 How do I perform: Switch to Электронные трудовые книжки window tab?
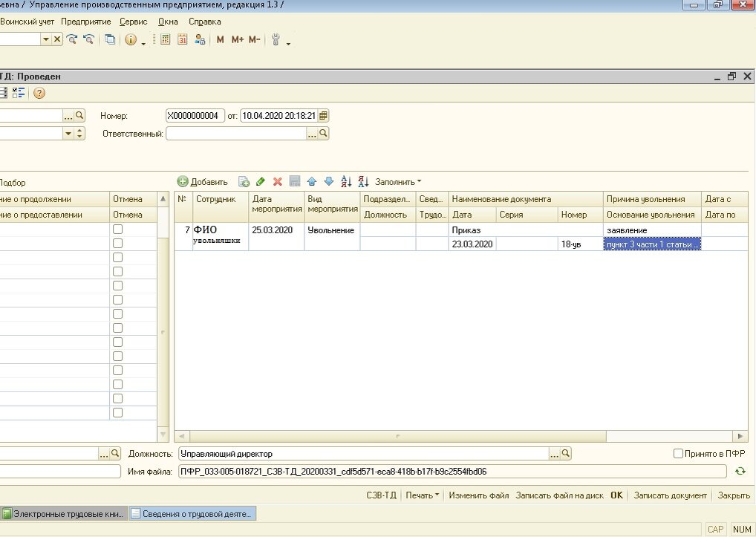coord(64,514)
